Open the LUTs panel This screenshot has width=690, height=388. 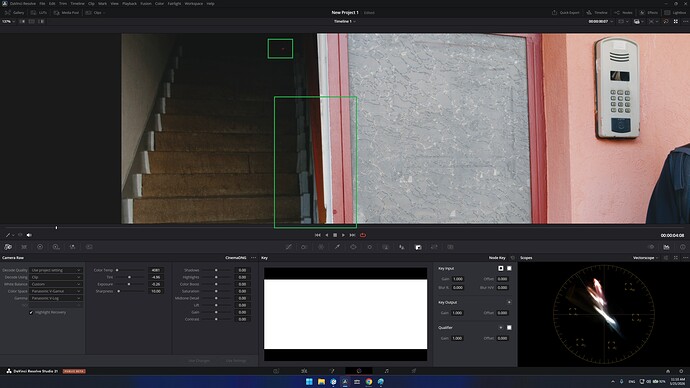[x=39, y=13]
